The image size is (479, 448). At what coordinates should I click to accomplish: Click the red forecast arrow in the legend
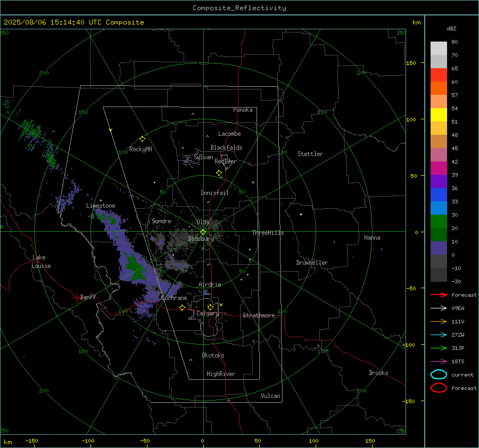439,295
